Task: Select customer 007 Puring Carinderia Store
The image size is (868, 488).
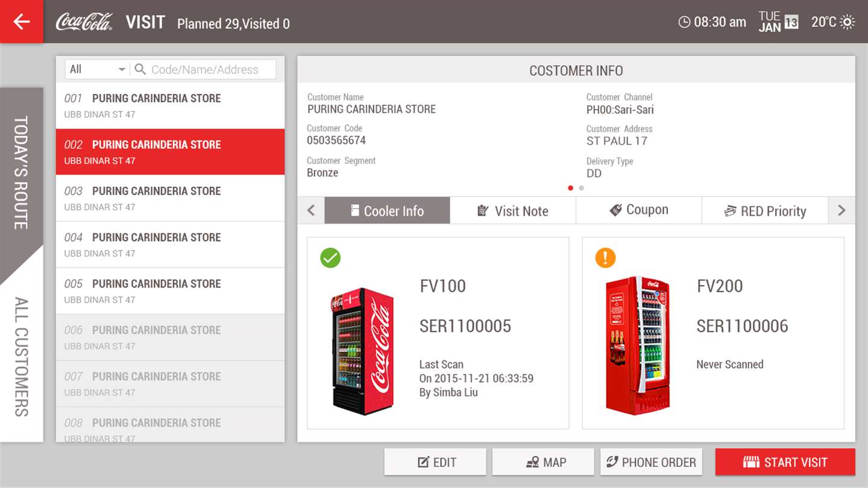Action: (170, 384)
